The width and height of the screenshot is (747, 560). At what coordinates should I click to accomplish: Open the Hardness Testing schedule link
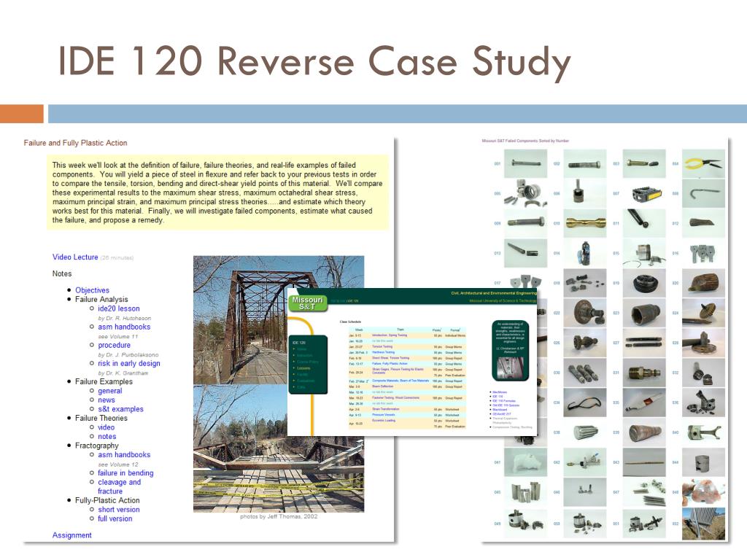[x=383, y=352]
